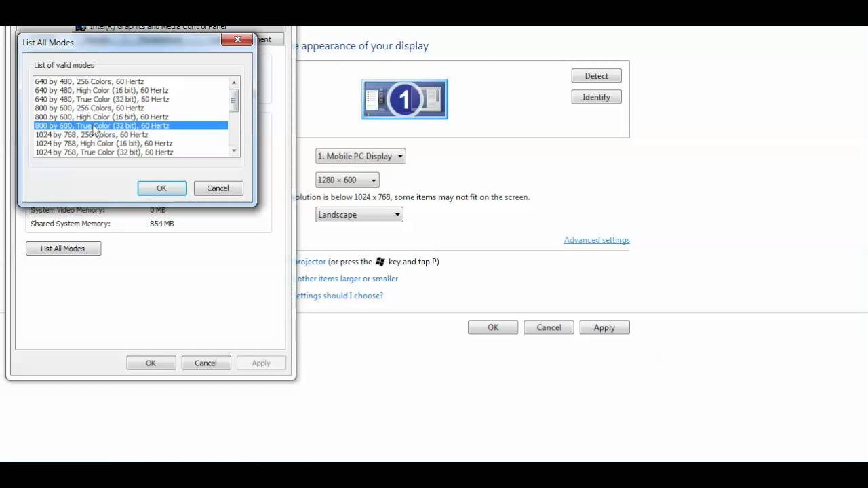The height and width of the screenshot is (488, 868).
Task: Select the monitor 1 display thumbnail
Action: click(405, 99)
